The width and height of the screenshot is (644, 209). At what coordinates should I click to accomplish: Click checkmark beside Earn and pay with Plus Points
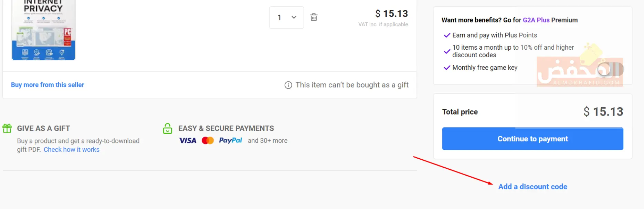tap(447, 35)
